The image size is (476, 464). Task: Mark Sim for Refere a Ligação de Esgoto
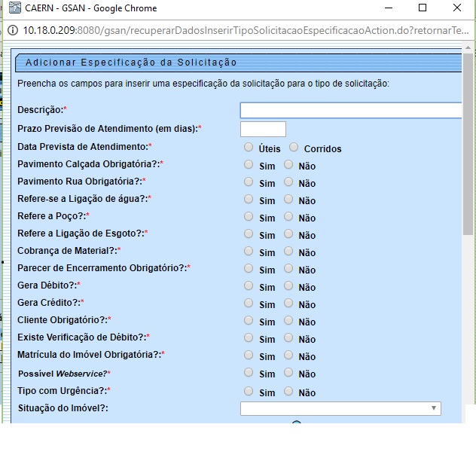coord(249,234)
